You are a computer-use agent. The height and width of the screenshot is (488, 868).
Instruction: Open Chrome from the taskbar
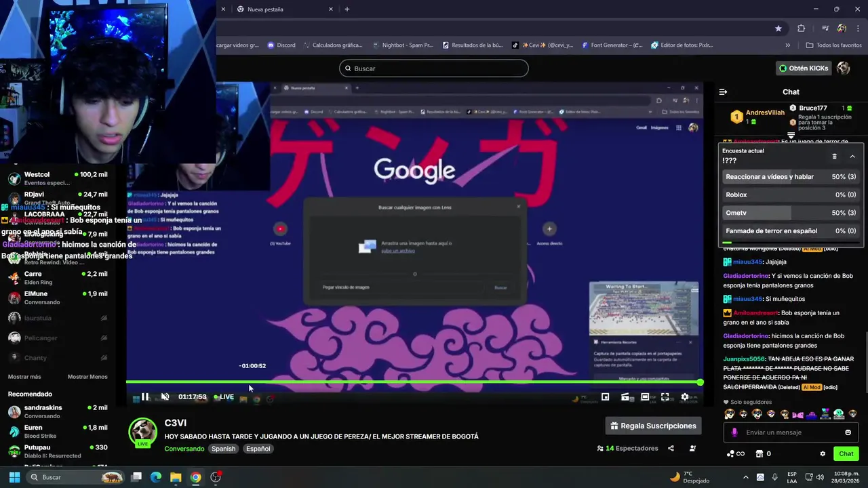pyautogui.click(x=195, y=477)
